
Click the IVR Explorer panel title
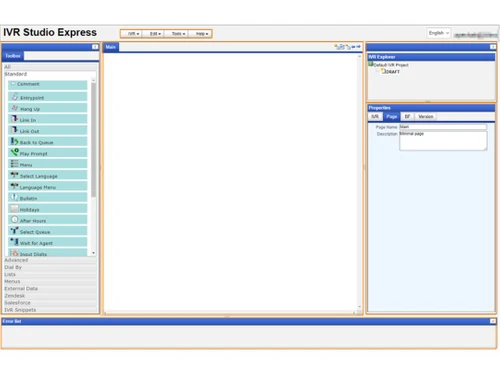pyautogui.click(x=382, y=57)
